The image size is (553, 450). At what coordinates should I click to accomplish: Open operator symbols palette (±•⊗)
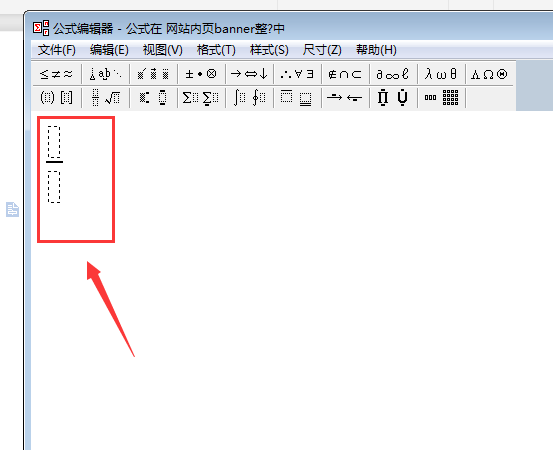(201, 74)
